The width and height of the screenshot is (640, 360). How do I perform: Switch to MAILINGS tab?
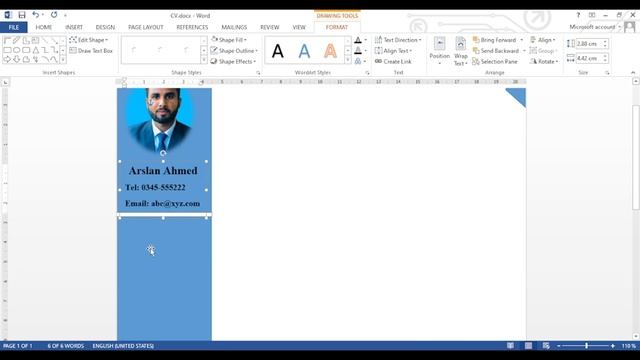[x=234, y=27]
